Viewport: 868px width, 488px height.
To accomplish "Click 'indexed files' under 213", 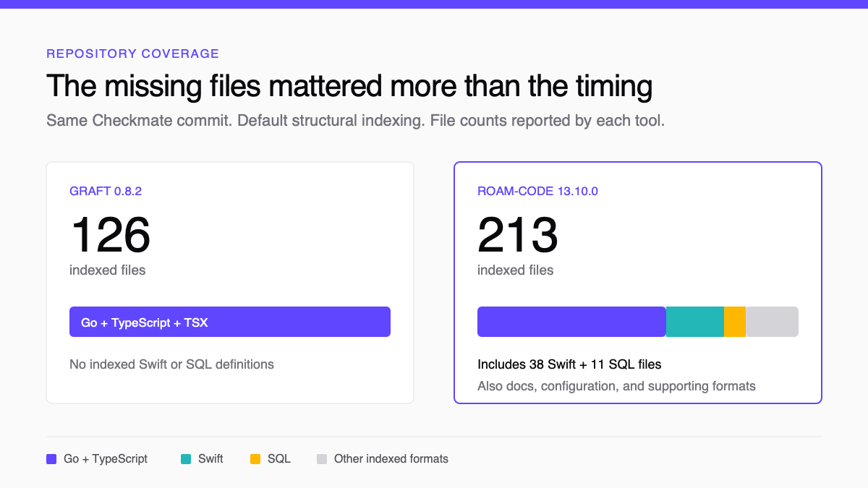I will (x=515, y=270).
